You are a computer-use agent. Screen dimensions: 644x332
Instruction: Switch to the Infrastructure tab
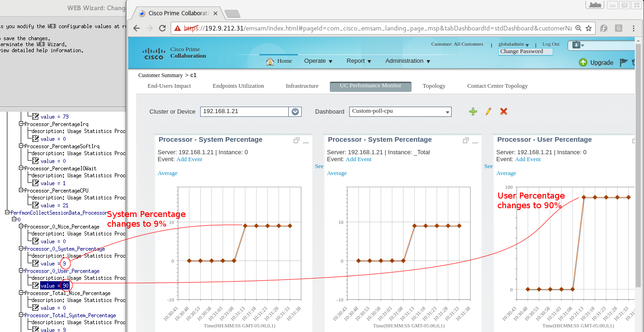[302, 86]
